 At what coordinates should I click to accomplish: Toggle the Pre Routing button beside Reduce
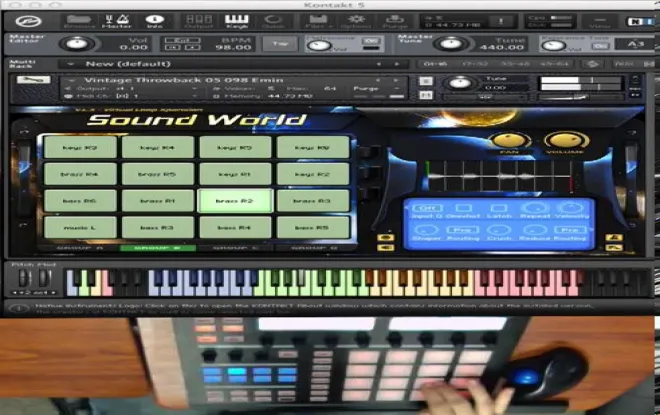(x=570, y=230)
